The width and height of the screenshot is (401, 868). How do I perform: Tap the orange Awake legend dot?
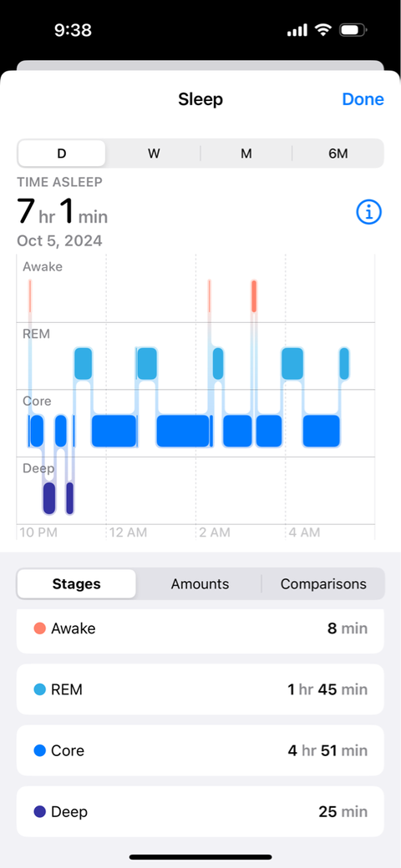[39, 628]
